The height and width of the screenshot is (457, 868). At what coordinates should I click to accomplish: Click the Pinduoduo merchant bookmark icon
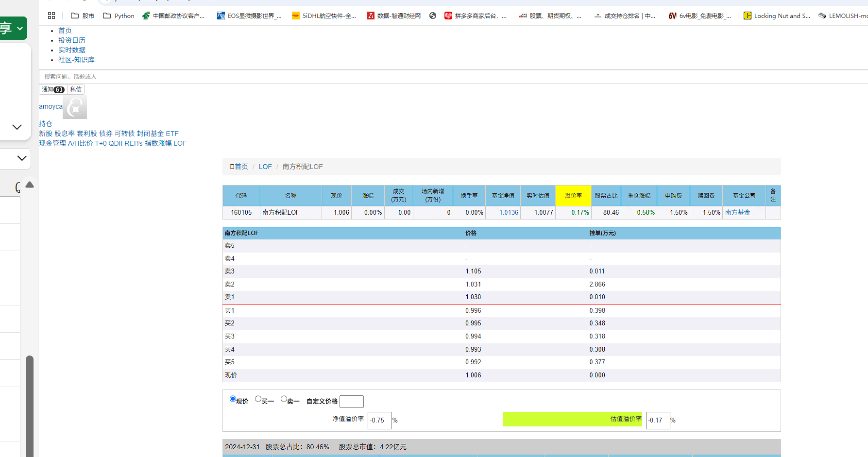pyautogui.click(x=448, y=16)
